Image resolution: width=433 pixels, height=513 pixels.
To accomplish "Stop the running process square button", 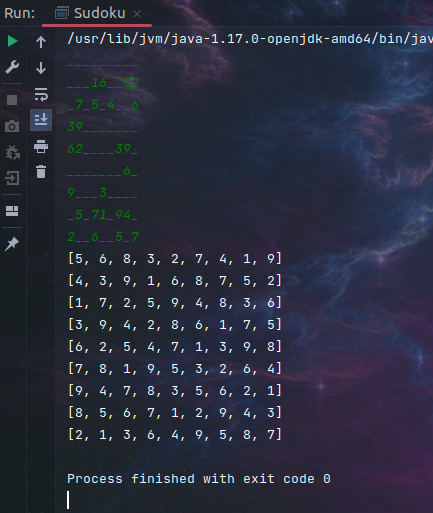I will (12, 100).
